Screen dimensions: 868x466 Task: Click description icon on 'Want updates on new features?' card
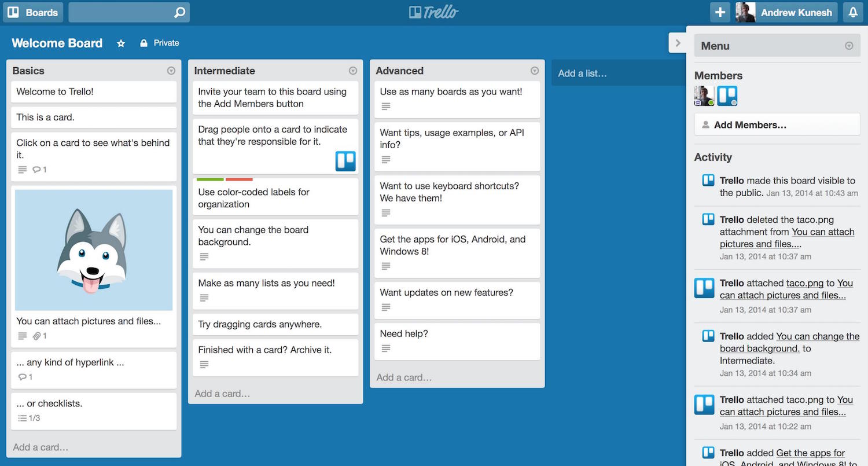386,307
